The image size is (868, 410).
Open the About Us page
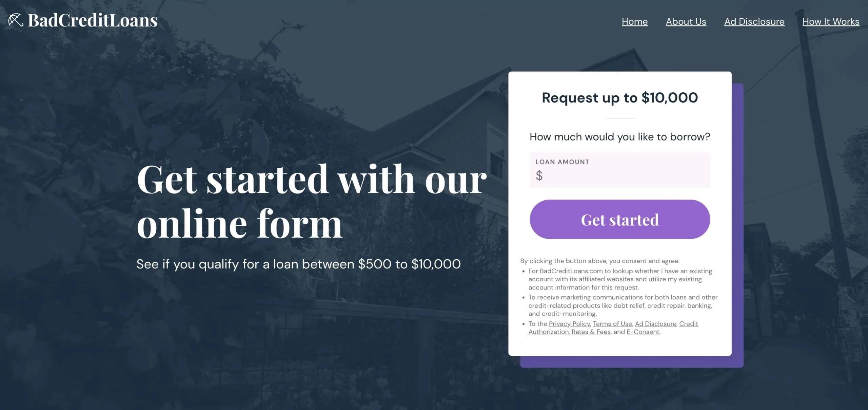pos(686,22)
